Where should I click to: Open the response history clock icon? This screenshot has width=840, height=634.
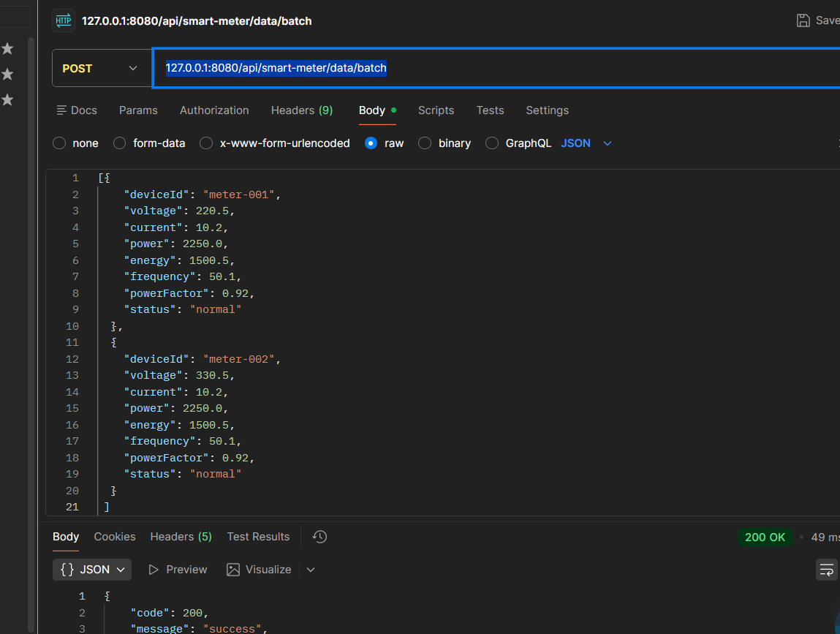[x=319, y=537]
